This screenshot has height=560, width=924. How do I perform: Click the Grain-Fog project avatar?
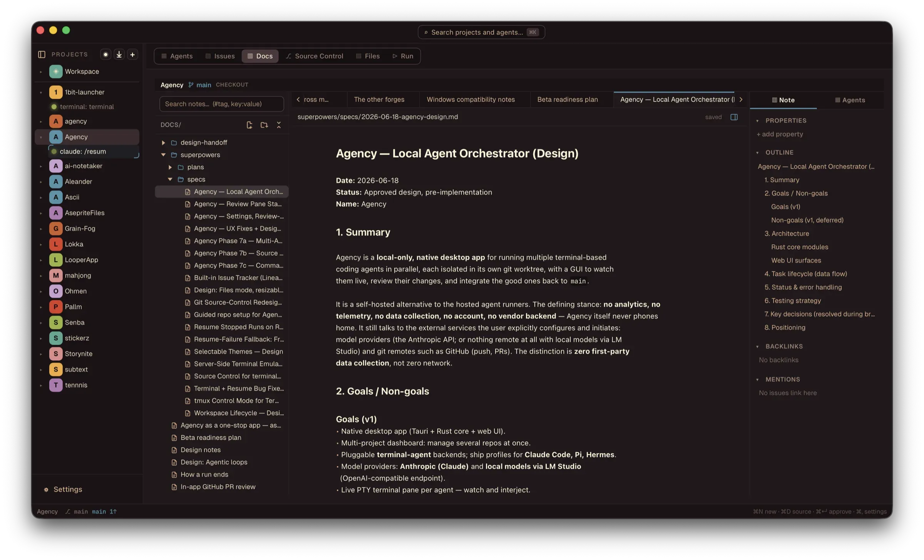[x=56, y=228]
